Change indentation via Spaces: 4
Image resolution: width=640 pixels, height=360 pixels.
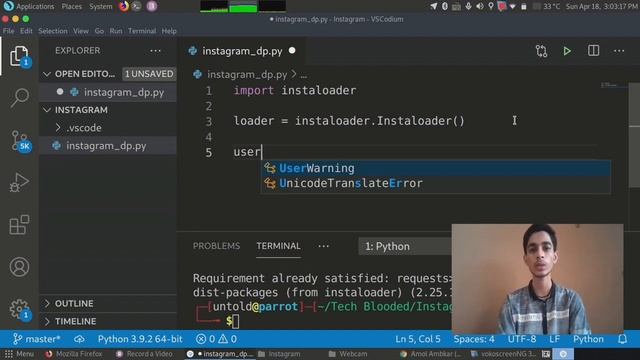coord(474,339)
